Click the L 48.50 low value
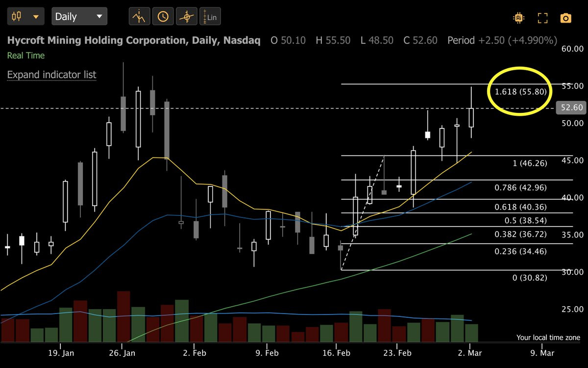588x368 pixels. pos(377,40)
